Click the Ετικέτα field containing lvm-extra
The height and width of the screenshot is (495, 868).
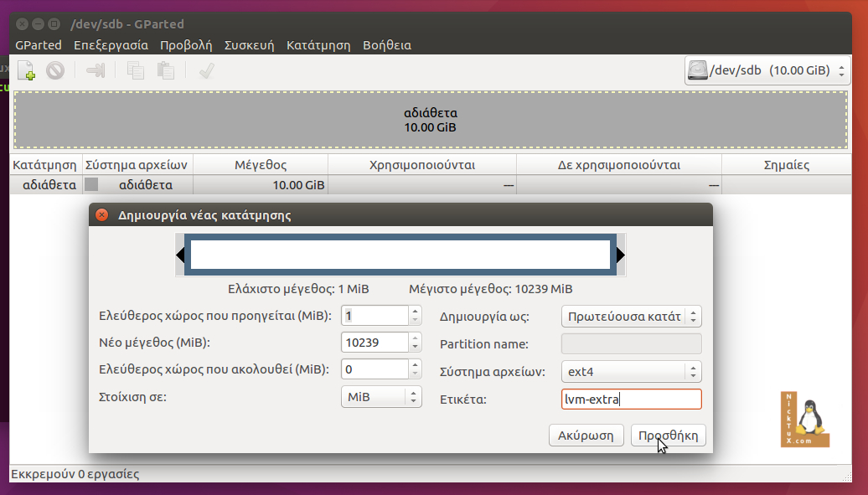pos(631,400)
